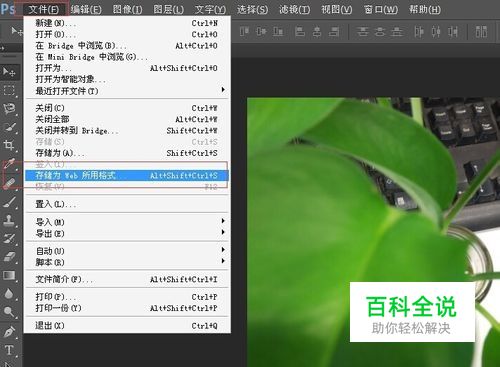
Task: Open the 图层(L) menu
Action: (x=168, y=9)
